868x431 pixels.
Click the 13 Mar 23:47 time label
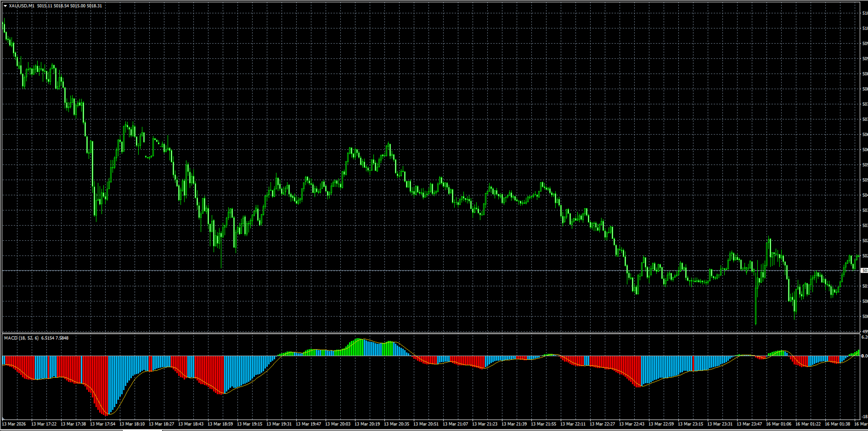click(x=749, y=424)
